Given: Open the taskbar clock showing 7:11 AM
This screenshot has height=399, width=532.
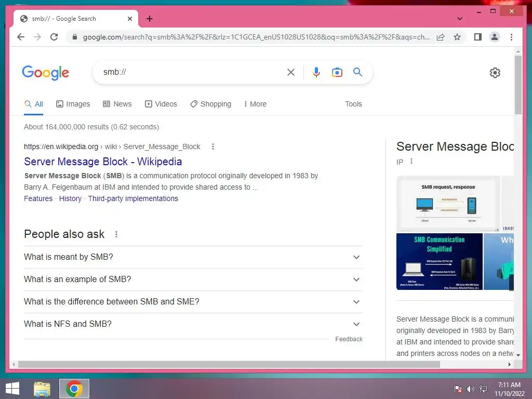Looking at the screenshot, I should point(509,389).
